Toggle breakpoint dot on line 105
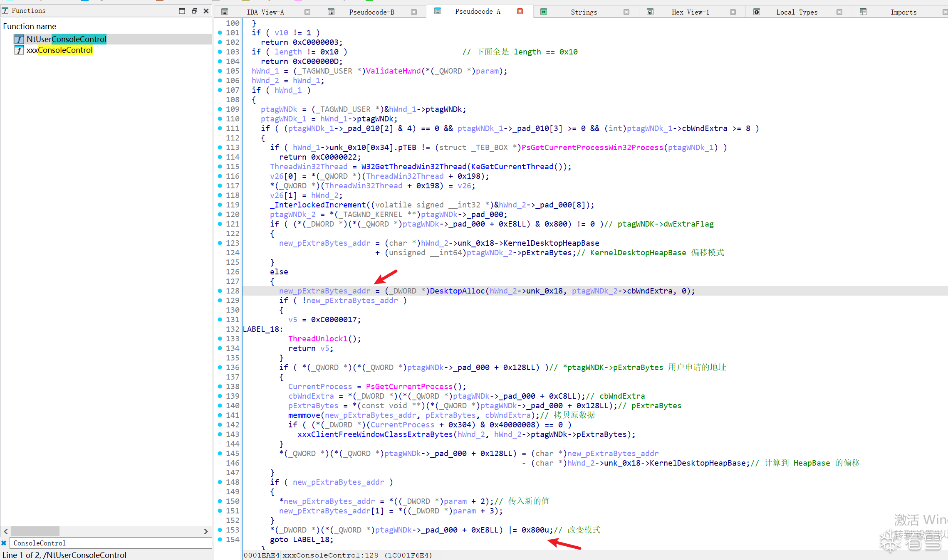The height and width of the screenshot is (560, 948). pos(220,71)
